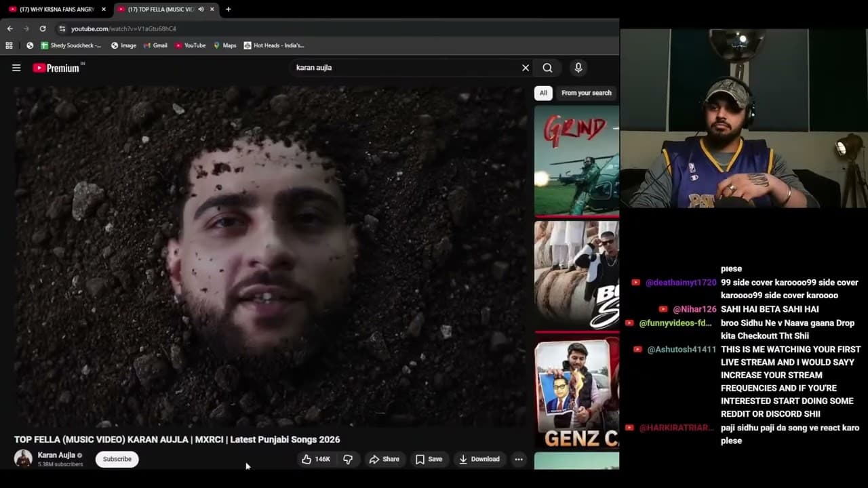The image size is (868, 488).
Task: Go back with browser back arrow
Action: (x=9, y=28)
